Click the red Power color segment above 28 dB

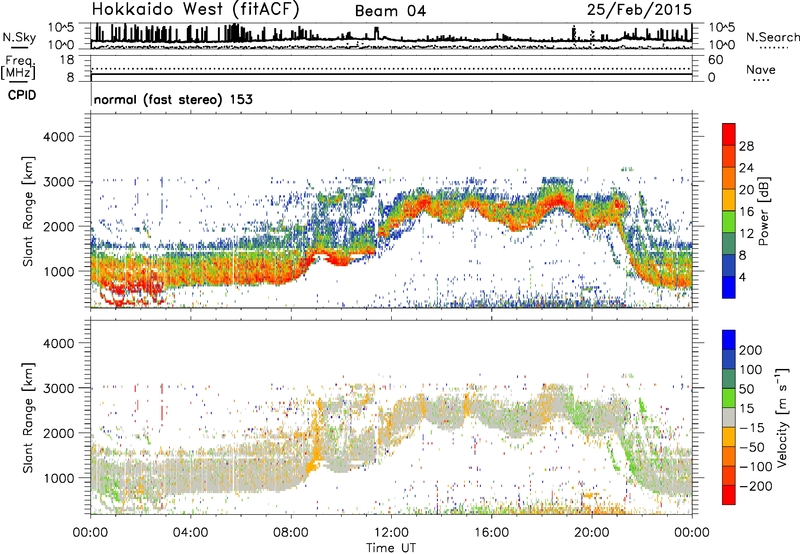point(729,135)
